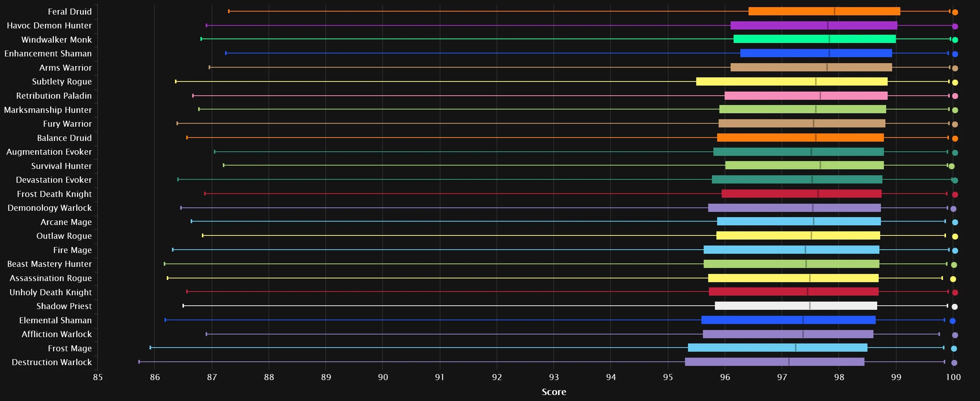Screen dimensions: 980x401
Task: Click the teal Augmentation Evoker box bar
Action: pos(799,152)
